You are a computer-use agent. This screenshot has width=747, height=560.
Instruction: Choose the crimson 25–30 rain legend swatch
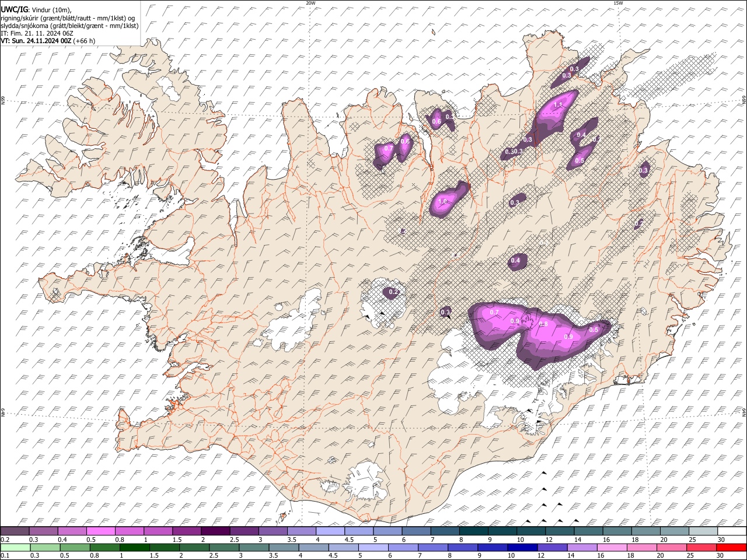[x=701, y=547]
